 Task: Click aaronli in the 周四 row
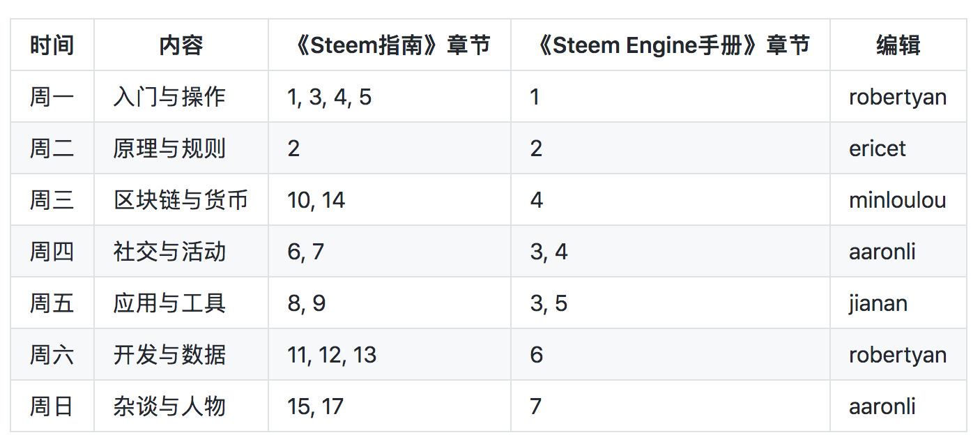882,252
